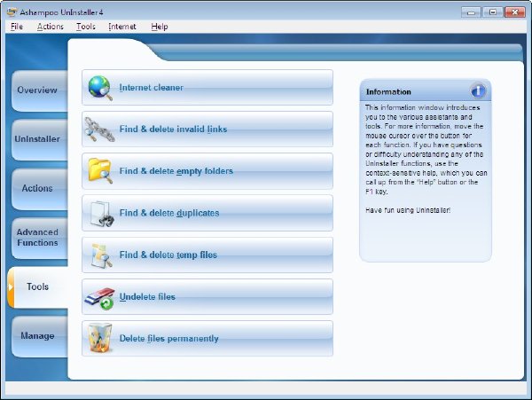Click 'Have fun using UnInstaller!' text
This screenshot has width=532, height=400.
tap(408, 210)
